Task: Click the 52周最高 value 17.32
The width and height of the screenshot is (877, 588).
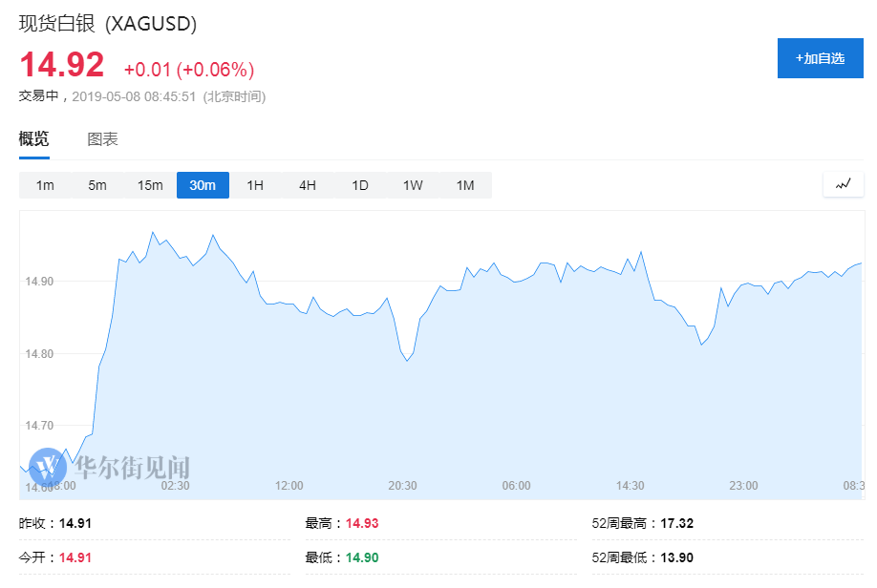Action: [674, 523]
